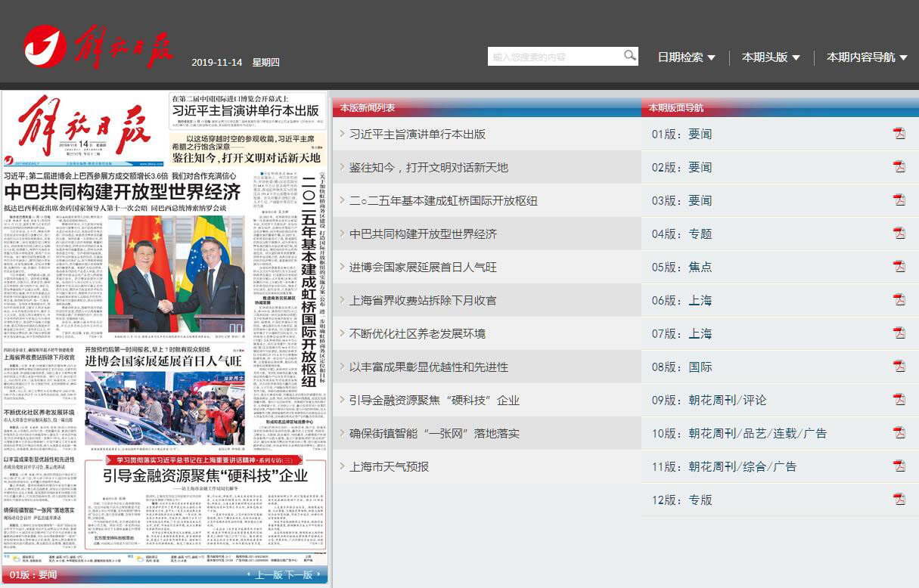This screenshot has width=919, height=588.
Task: Download PDF for 04版 专题
Action: coord(899,234)
